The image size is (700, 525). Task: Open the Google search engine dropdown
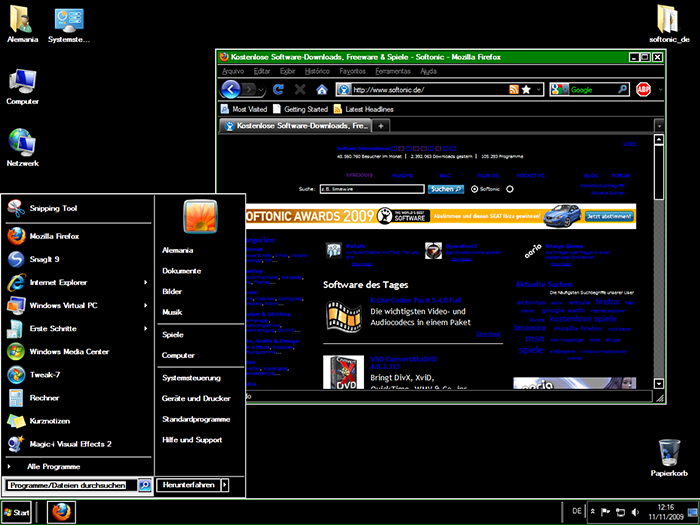pyautogui.click(x=558, y=89)
